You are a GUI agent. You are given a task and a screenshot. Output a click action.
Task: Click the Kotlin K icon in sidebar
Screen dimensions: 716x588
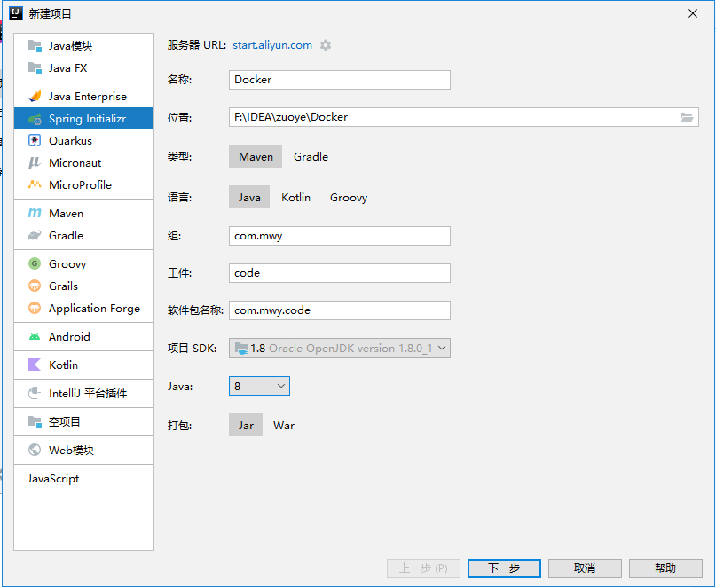coord(35,365)
